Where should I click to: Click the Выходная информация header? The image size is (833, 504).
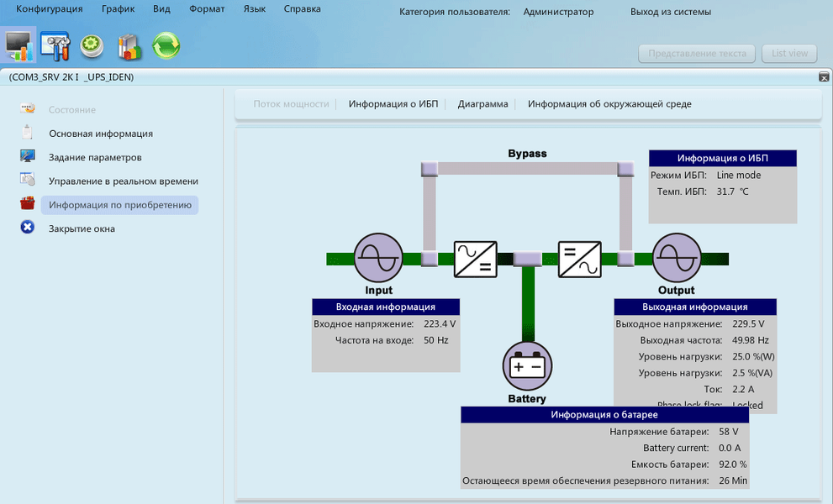(x=695, y=307)
